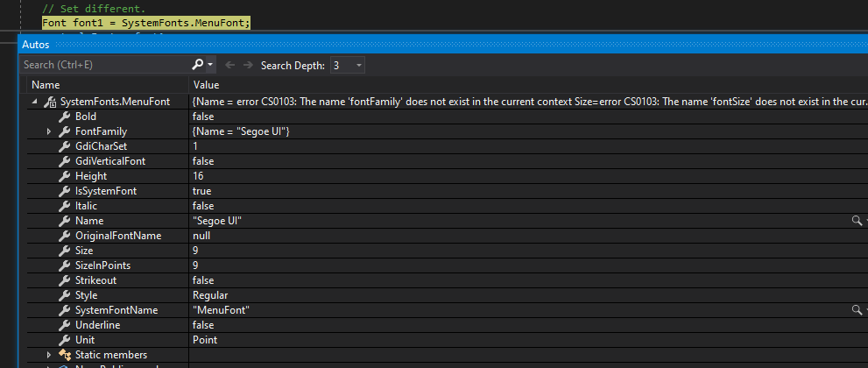The height and width of the screenshot is (368, 868).
Task: Open the Search Depth dropdown
Action: (347, 66)
